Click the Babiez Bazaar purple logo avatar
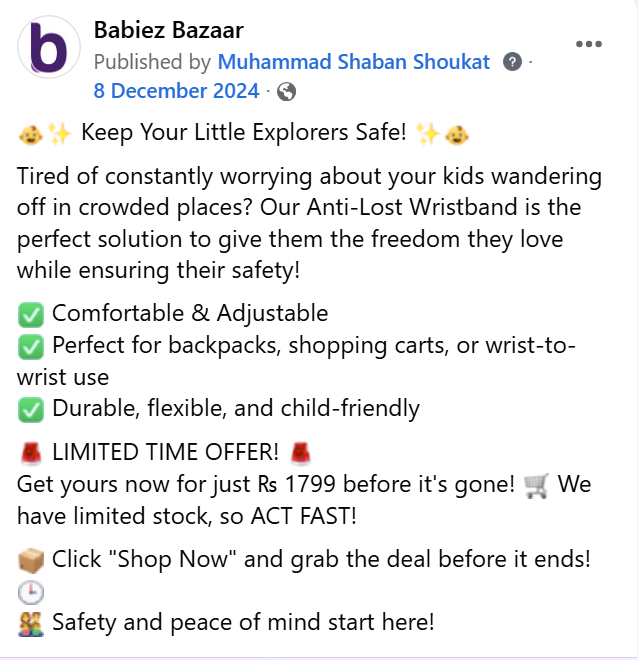Image resolution: width=638 pixels, height=660 pixels. coord(47,48)
